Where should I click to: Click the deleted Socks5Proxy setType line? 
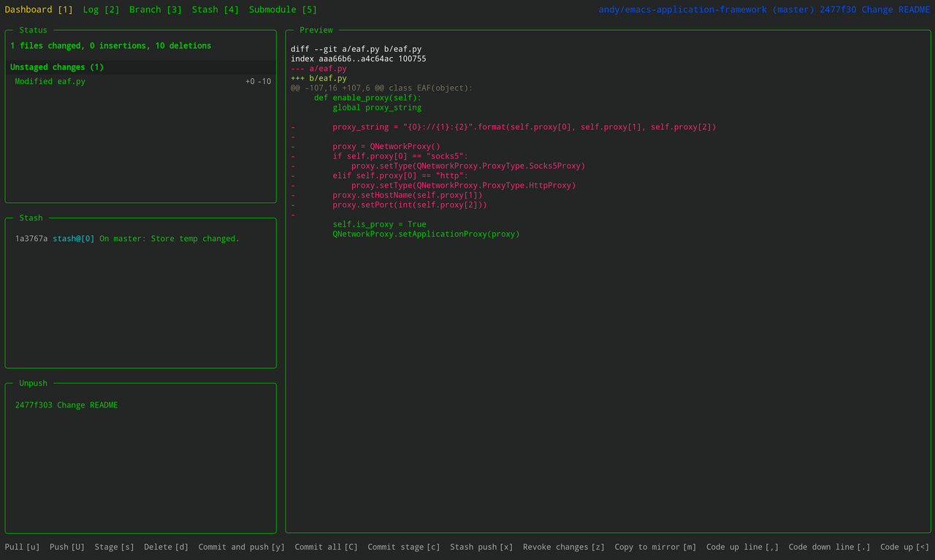(438, 166)
